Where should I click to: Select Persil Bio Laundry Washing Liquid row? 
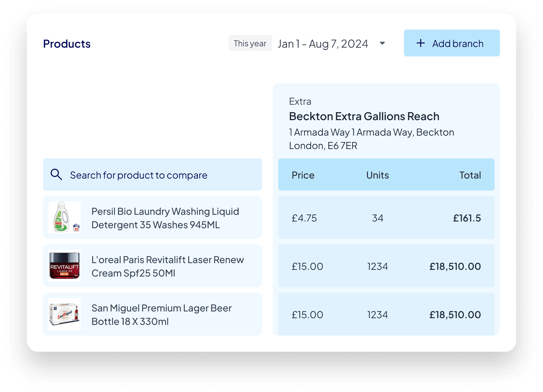pyautogui.click(x=152, y=217)
